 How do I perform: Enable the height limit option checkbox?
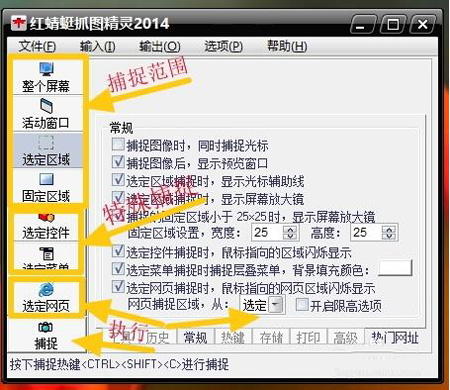click(302, 305)
